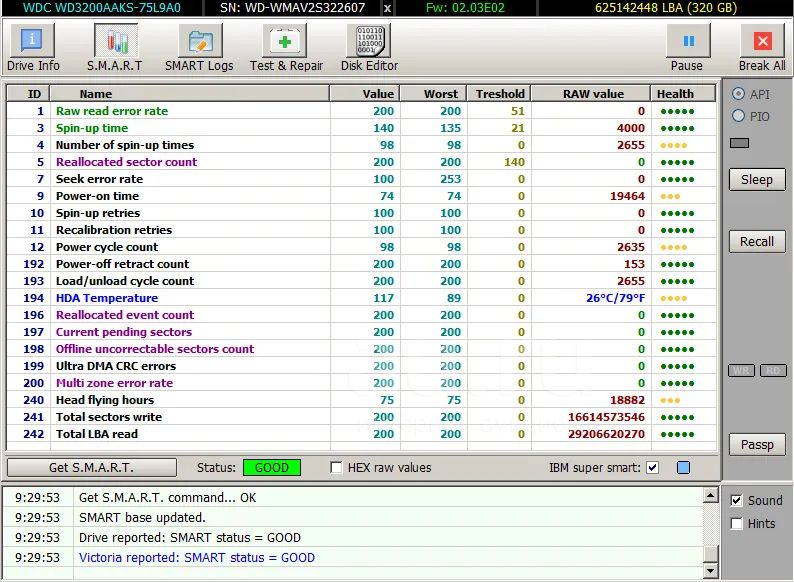Select Power-off retract count row

pos(362,264)
